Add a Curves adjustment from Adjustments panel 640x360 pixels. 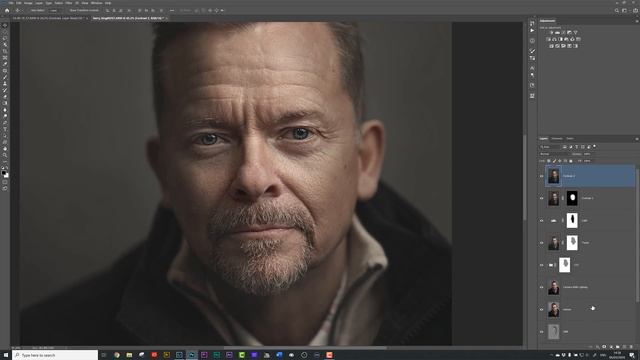point(563,32)
